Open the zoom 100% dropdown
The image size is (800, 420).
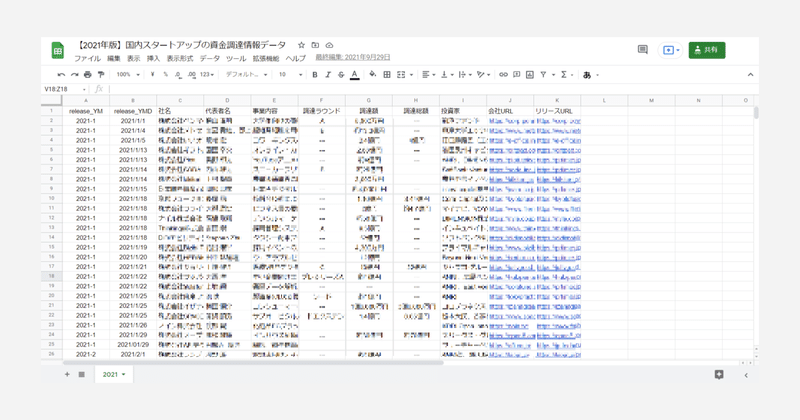[128, 75]
